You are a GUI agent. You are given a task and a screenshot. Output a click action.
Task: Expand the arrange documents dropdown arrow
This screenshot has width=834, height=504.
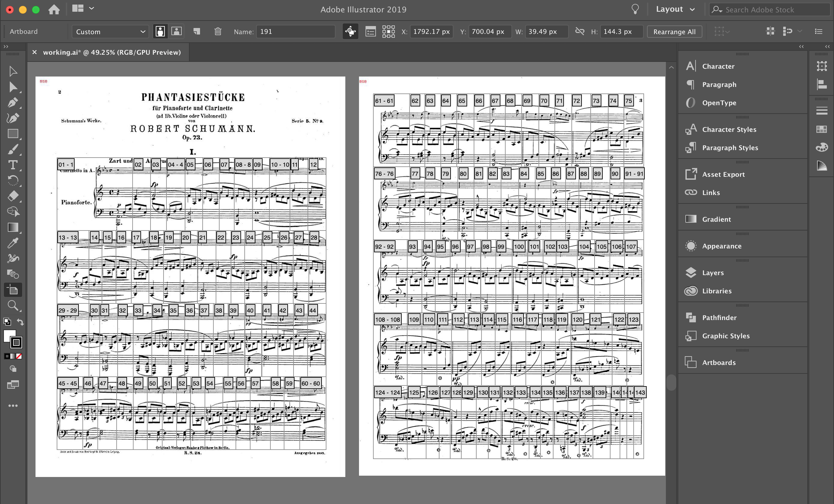point(92,8)
